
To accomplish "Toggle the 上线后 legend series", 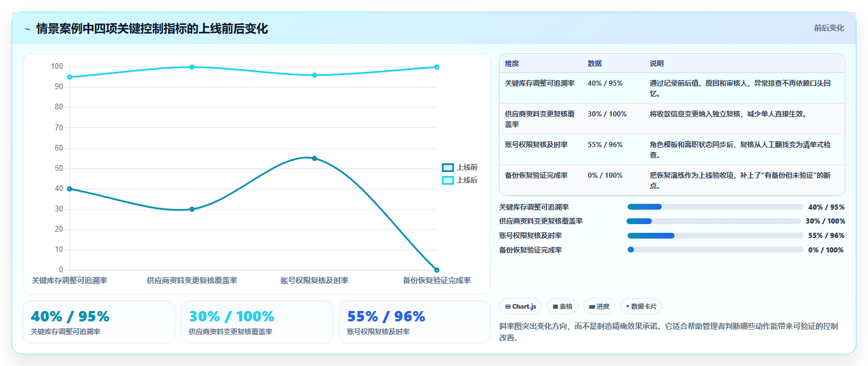I will click(x=459, y=180).
